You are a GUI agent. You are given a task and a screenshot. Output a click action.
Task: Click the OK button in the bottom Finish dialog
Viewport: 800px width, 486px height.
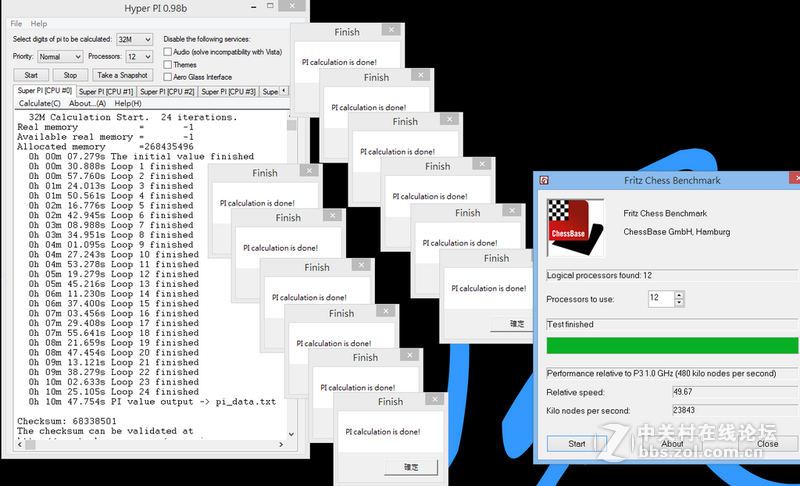411,467
